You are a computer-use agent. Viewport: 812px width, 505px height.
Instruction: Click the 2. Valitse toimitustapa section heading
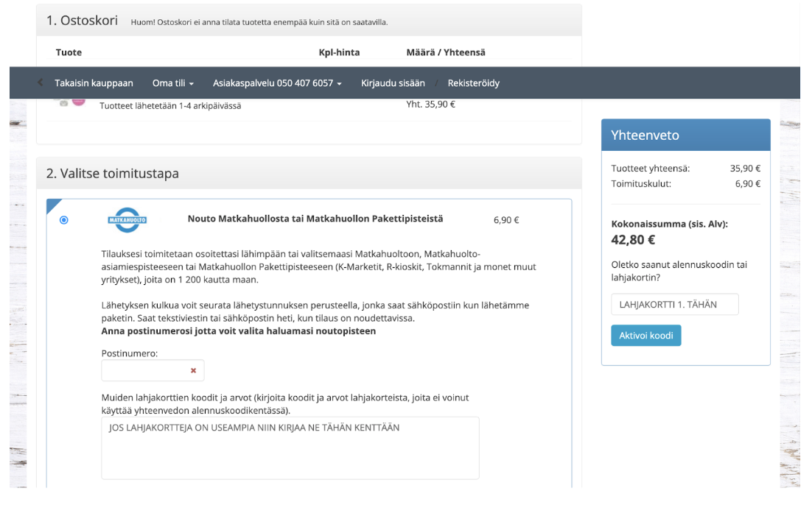click(x=113, y=174)
